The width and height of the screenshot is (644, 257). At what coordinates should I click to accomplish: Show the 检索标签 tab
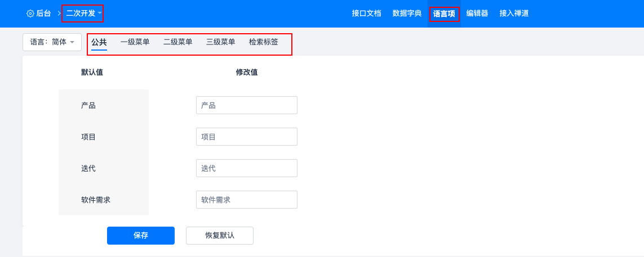point(264,42)
